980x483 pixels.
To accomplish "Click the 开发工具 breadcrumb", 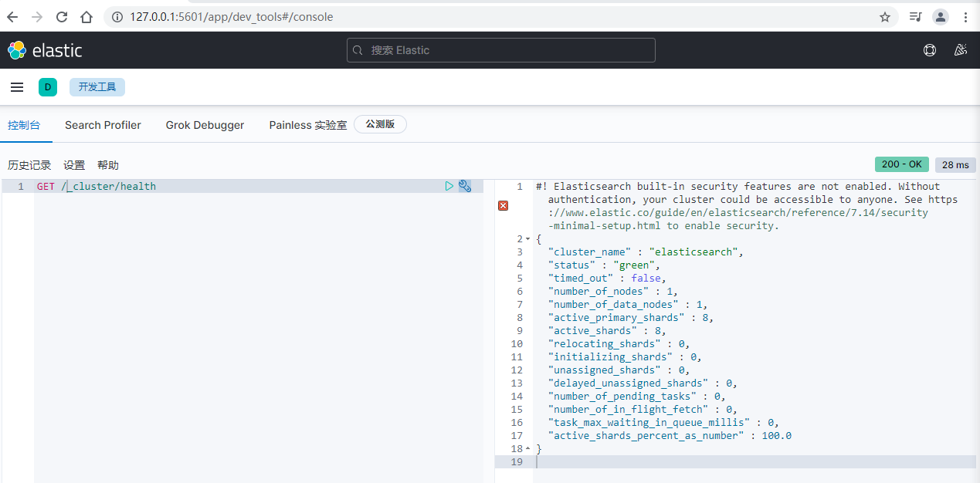I will 97,87.
